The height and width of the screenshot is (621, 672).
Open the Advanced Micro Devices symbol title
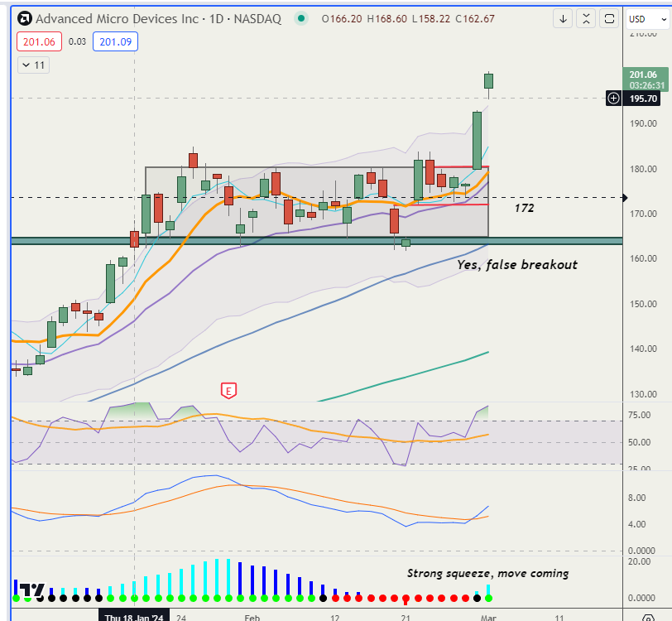tap(158, 19)
